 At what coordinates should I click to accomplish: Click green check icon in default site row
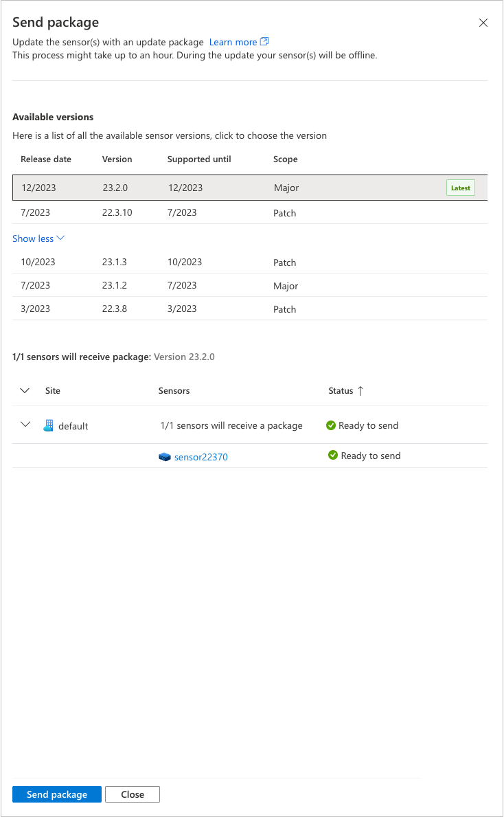tap(330, 426)
